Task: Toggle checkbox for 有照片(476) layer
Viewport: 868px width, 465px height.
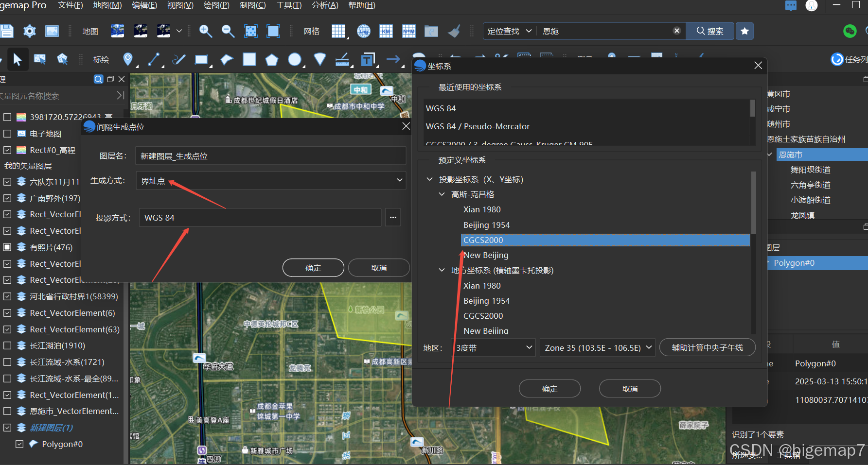Action: point(7,247)
